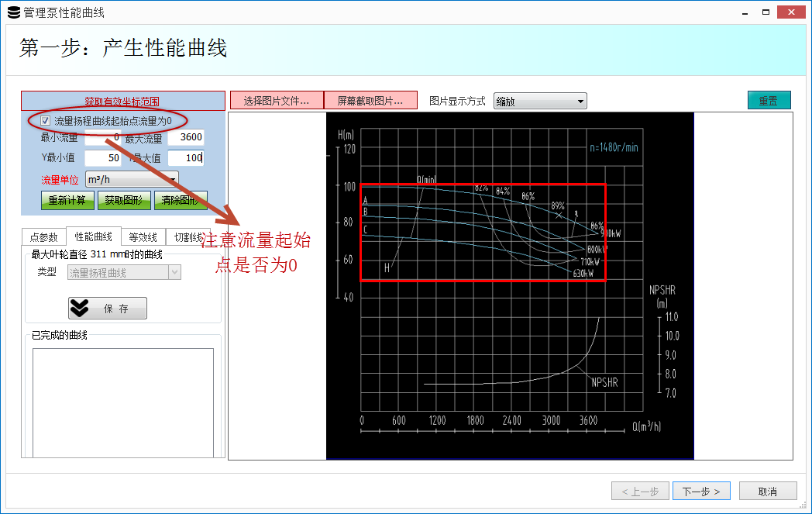Viewport: 812px width, 514px height.
Task: Click the 重置 button
Action: pyautogui.click(x=769, y=101)
